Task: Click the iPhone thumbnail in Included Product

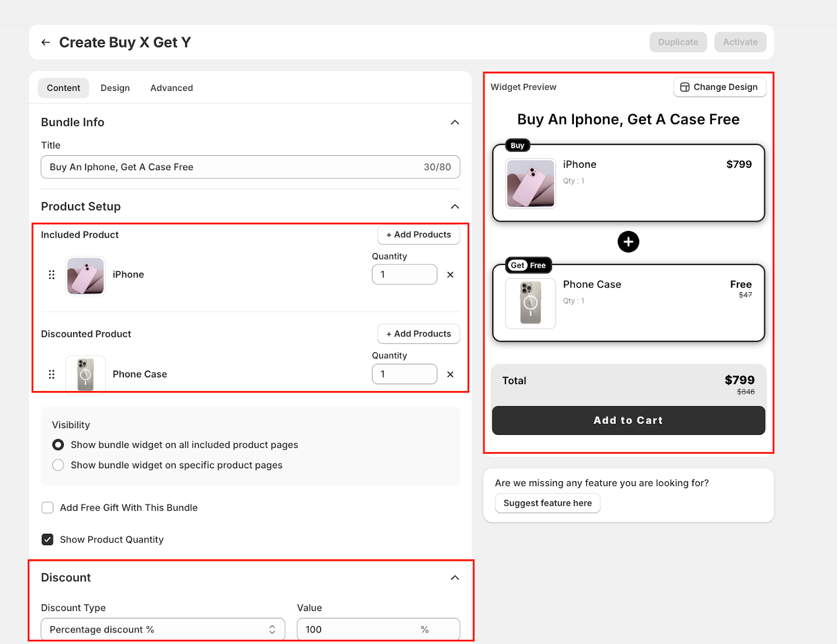Action: click(85, 275)
